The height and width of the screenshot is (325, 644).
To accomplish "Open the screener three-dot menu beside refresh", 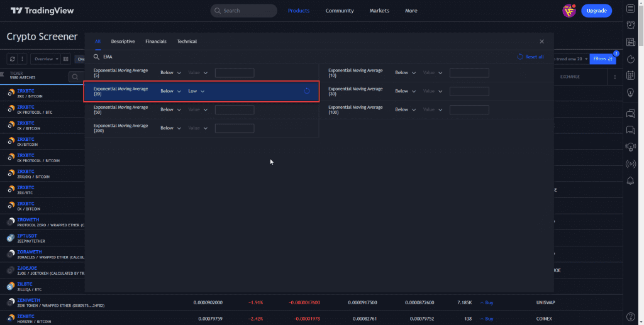I will [x=22, y=59].
